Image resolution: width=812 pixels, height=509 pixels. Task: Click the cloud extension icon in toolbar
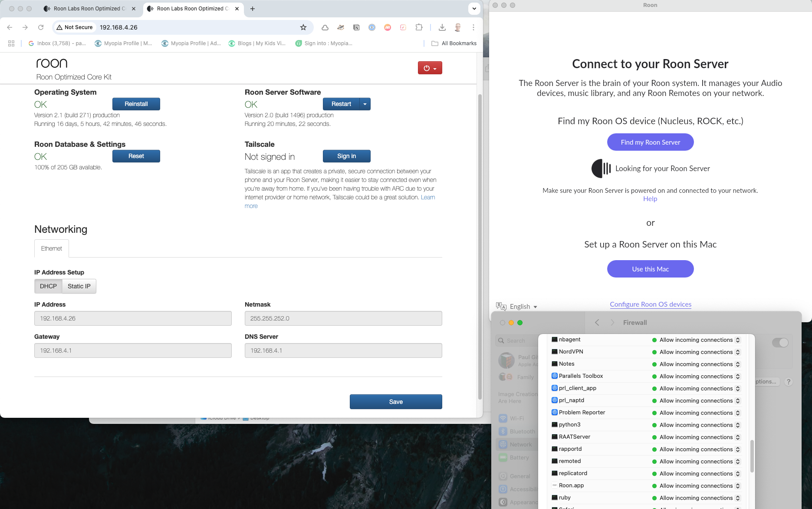325,27
